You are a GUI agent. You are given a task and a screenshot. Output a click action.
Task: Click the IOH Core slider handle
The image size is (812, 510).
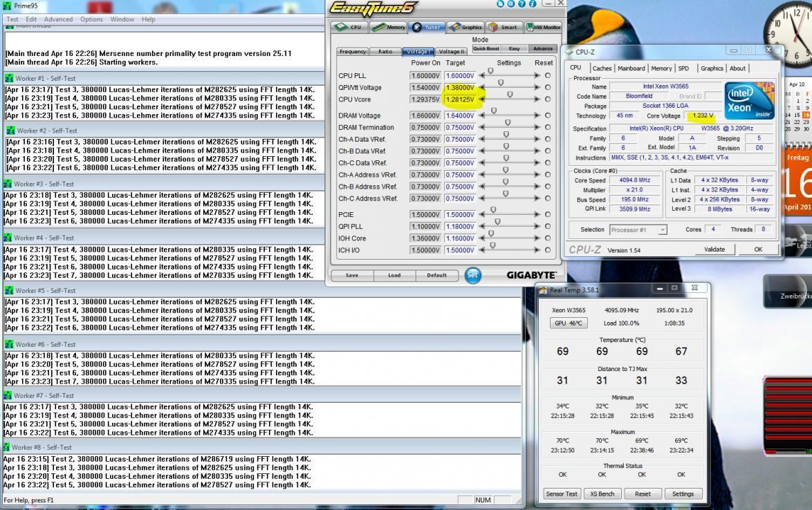coord(492,234)
